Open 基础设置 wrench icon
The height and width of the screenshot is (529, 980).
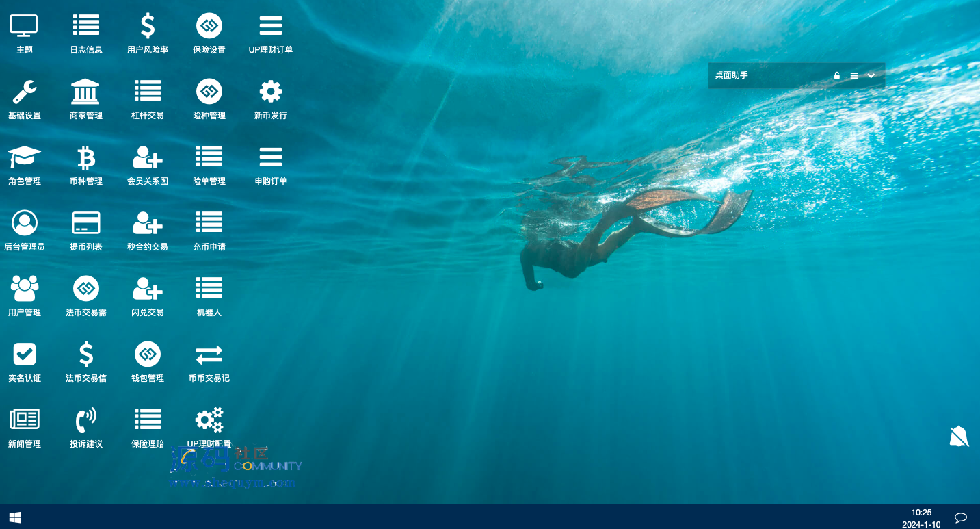pyautogui.click(x=24, y=92)
